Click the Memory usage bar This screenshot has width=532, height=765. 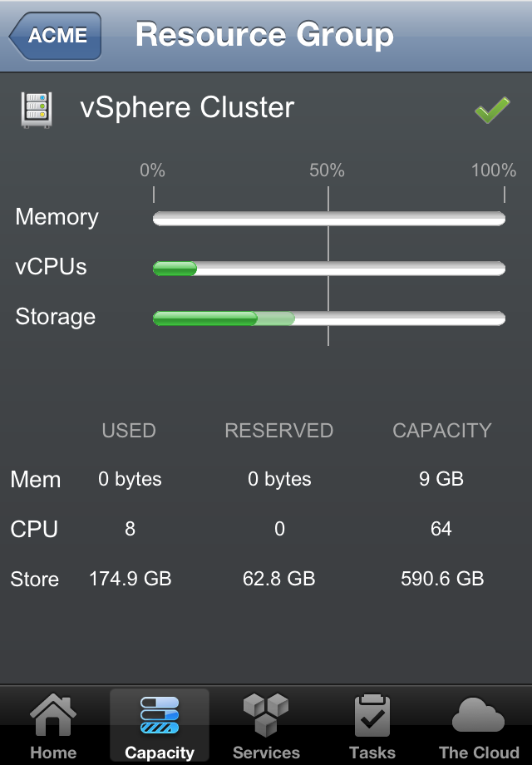point(329,219)
